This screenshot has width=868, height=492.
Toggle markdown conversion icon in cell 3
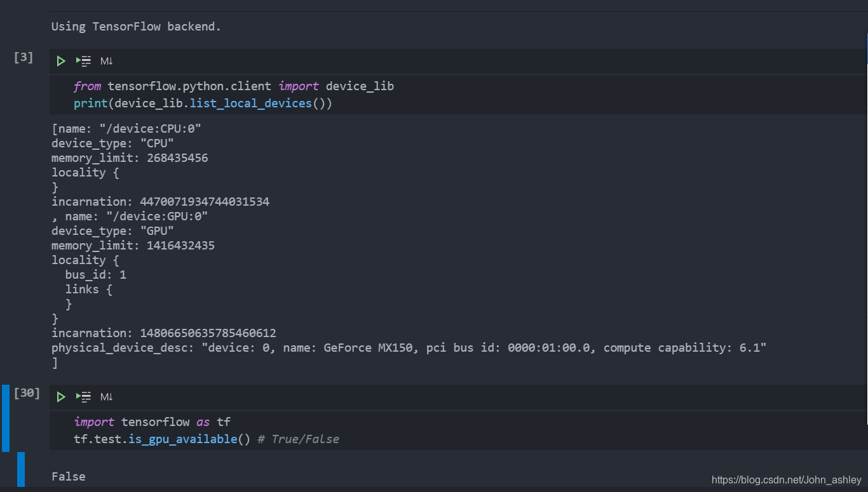click(106, 61)
